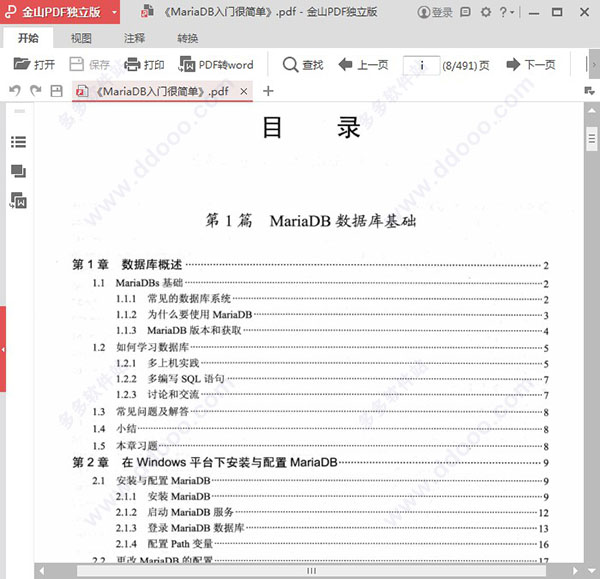Go to next page with 下一页 arrow
This screenshot has width=600, height=579.
tap(513, 64)
